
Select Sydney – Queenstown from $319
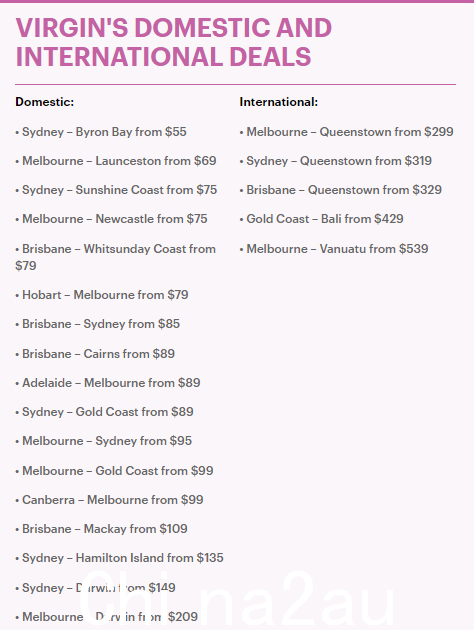(335, 161)
